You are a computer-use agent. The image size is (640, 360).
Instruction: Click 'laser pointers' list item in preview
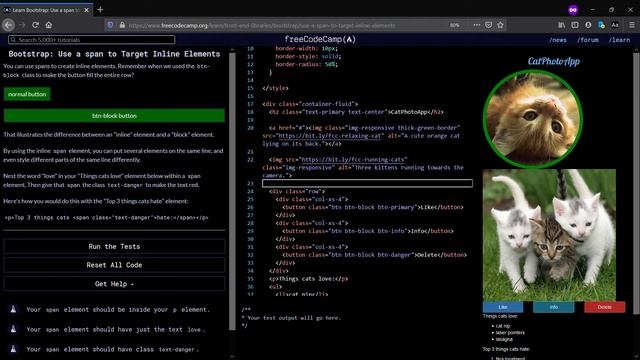click(x=510, y=333)
